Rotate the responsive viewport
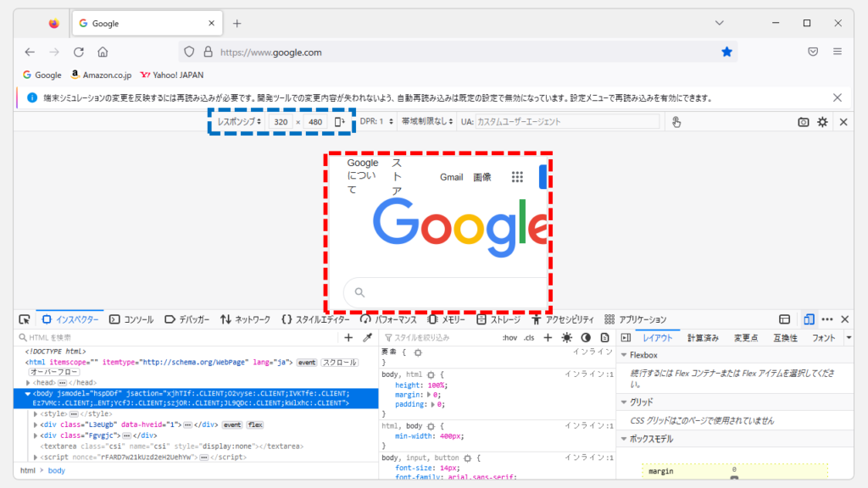Image resolution: width=868 pixels, height=488 pixels. tap(339, 122)
